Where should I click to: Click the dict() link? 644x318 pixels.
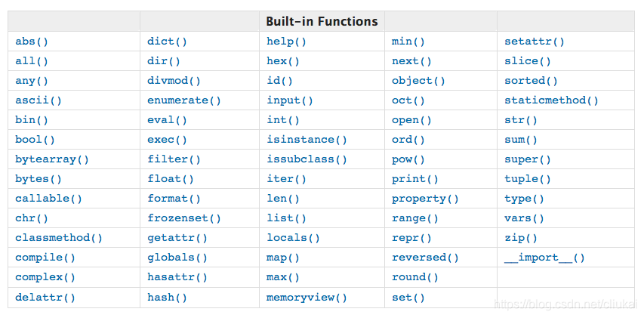coord(167,42)
